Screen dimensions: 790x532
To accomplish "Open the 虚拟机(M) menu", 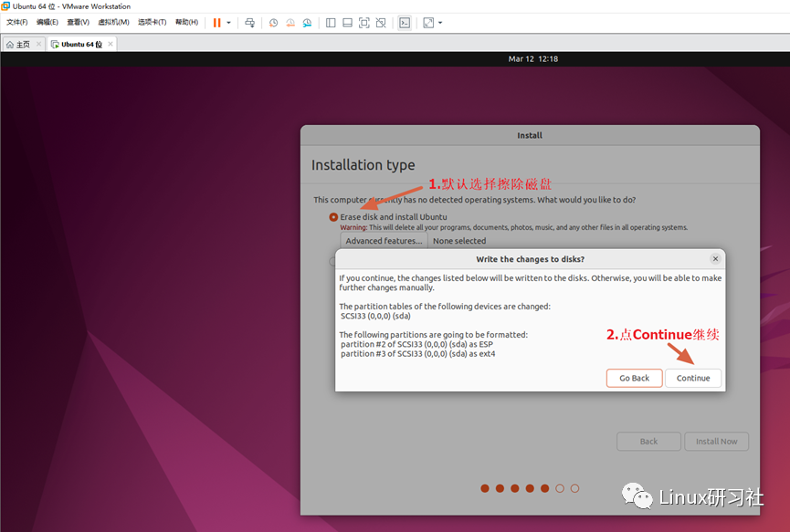I will pyautogui.click(x=113, y=22).
